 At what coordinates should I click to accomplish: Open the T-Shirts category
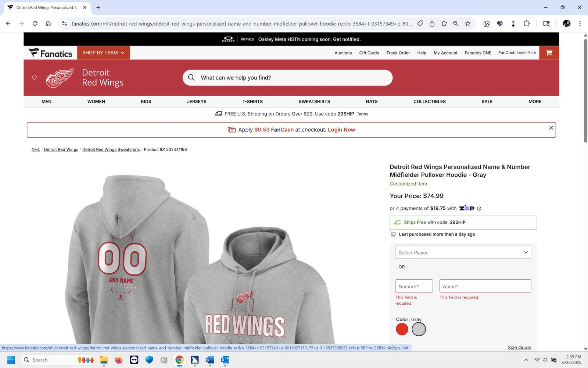252,102
